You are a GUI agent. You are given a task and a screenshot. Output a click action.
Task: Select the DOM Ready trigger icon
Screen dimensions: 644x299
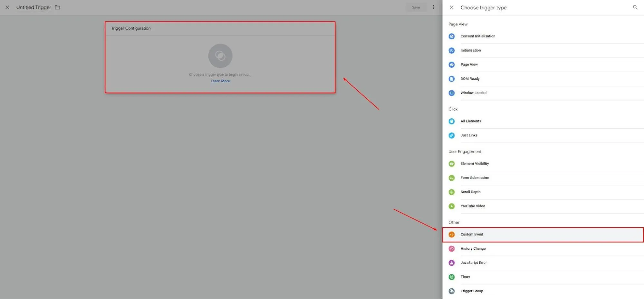coord(452,79)
